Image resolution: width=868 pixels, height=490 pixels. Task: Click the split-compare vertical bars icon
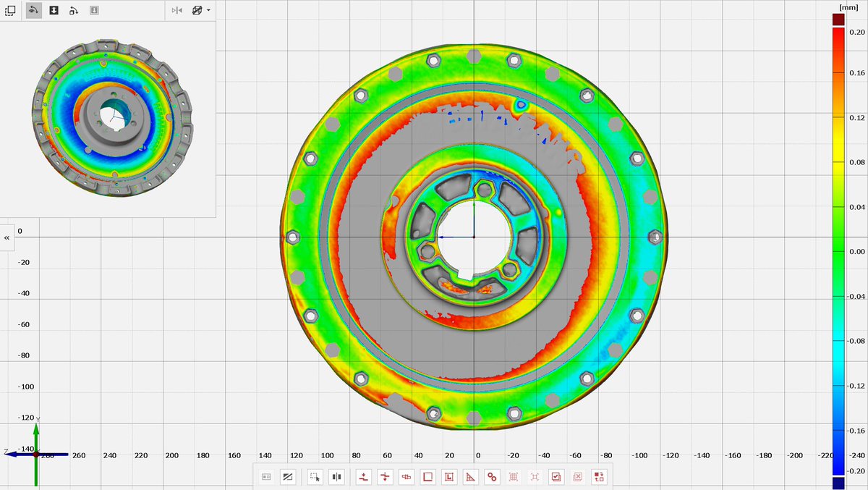pos(336,477)
